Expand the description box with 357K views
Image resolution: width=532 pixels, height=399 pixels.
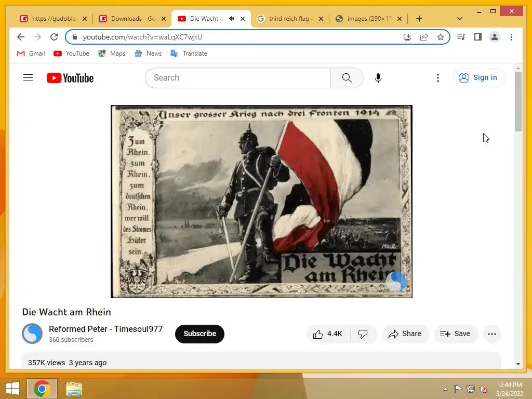tap(261, 361)
